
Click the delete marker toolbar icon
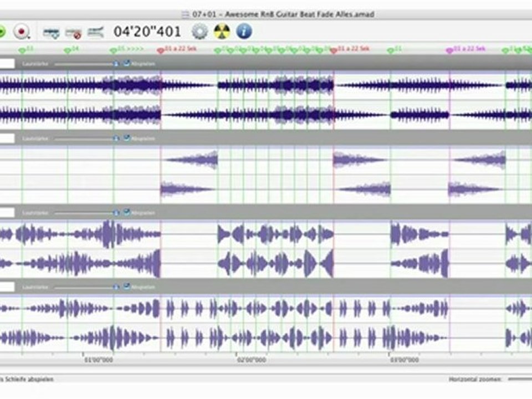pos(73,33)
